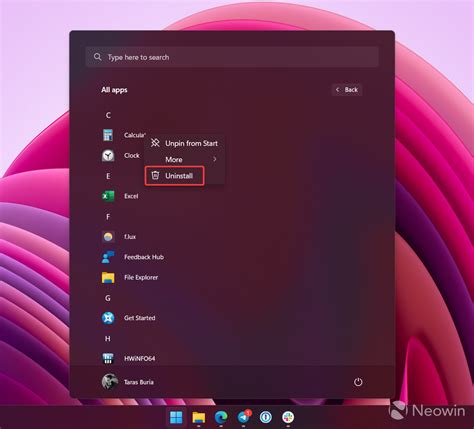
Task: Click the f.lux label
Action: click(130, 237)
